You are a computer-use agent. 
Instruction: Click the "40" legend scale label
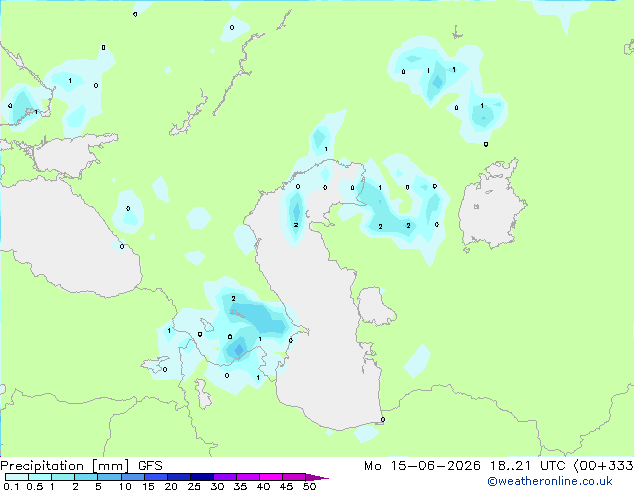pyautogui.click(x=263, y=486)
